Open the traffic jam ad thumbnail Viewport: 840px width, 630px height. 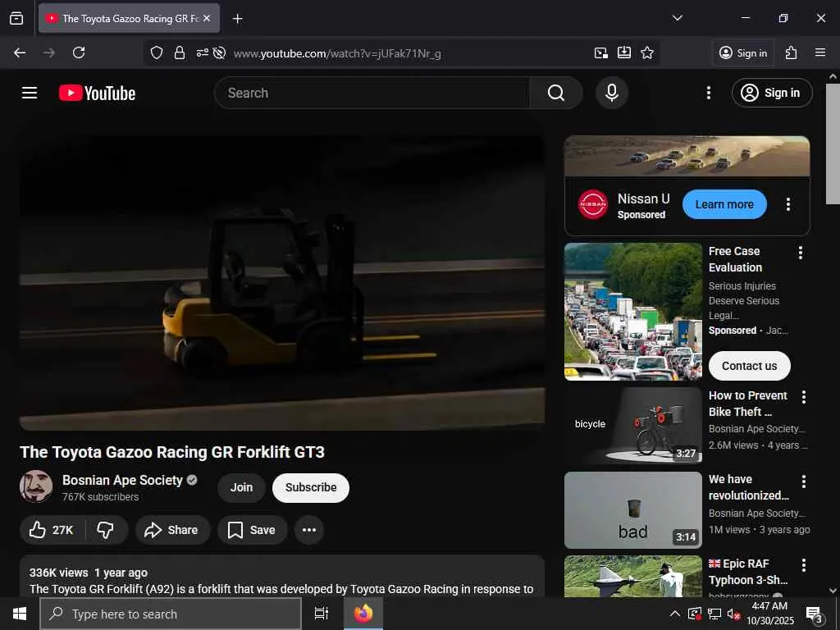point(632,312)
